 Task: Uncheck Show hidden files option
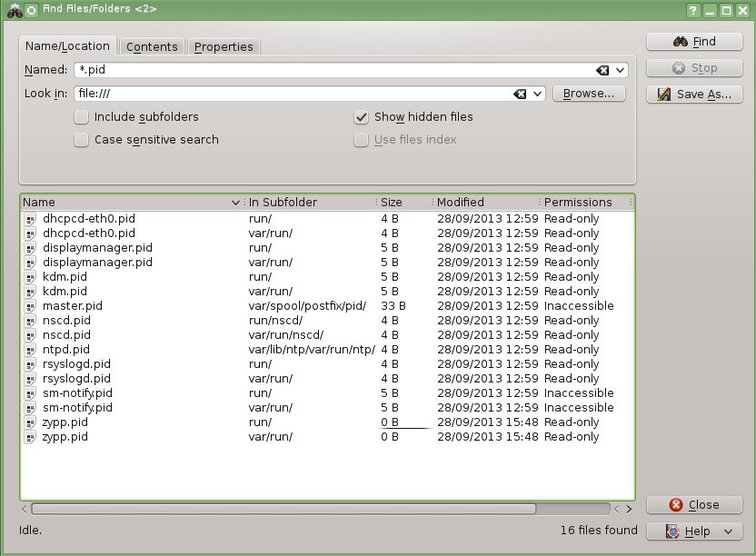(x=361, y=117)
